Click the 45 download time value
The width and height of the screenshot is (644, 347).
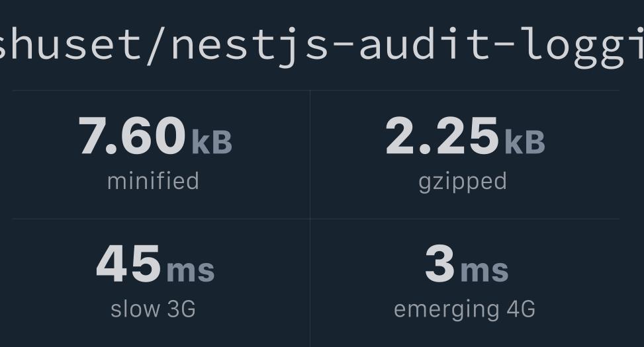pos(128,264)
